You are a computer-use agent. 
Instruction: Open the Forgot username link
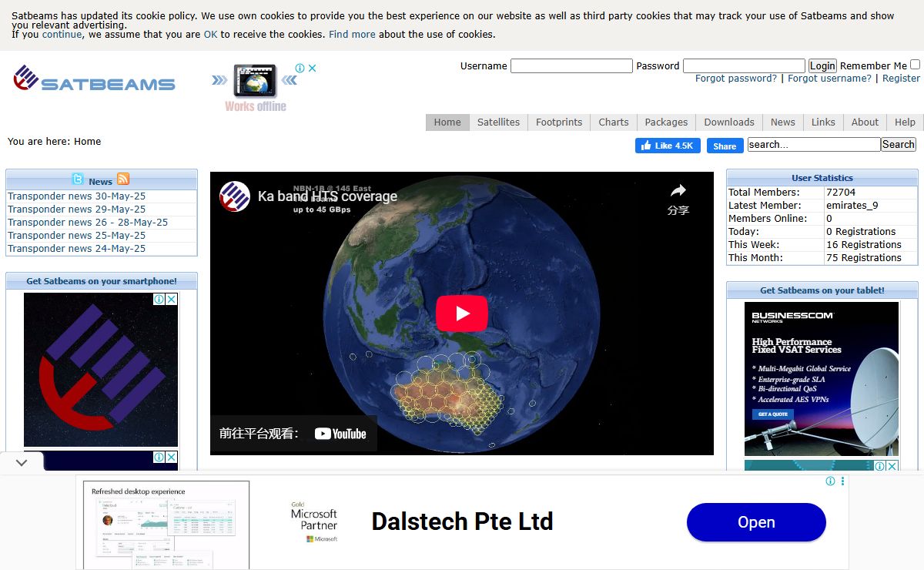pos(829,79)
